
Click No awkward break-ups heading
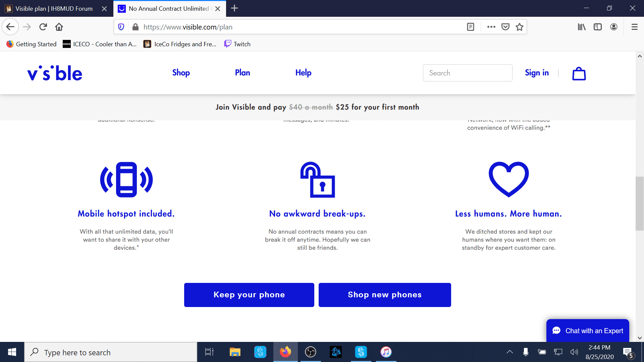(x=317, y=214)
